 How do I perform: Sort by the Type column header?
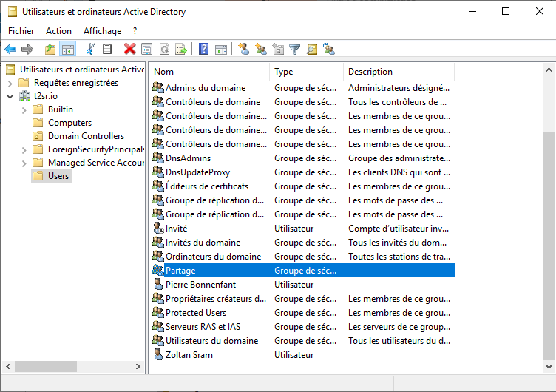pyautogui.click(x=307, y=72)
